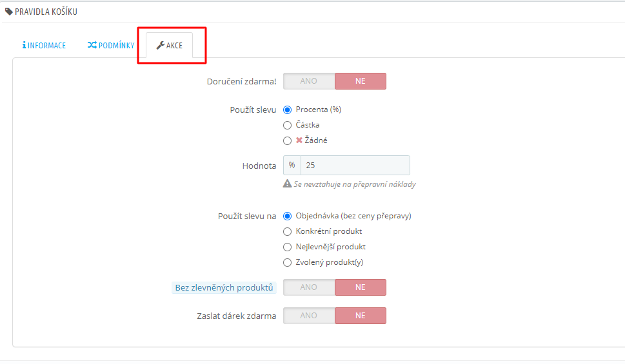Switch to the Podmínky tab

click(x=111, y=45)
